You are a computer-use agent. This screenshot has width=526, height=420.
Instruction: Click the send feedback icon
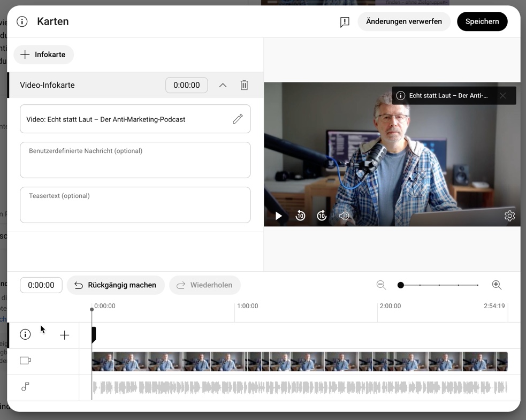click(345, 22)
